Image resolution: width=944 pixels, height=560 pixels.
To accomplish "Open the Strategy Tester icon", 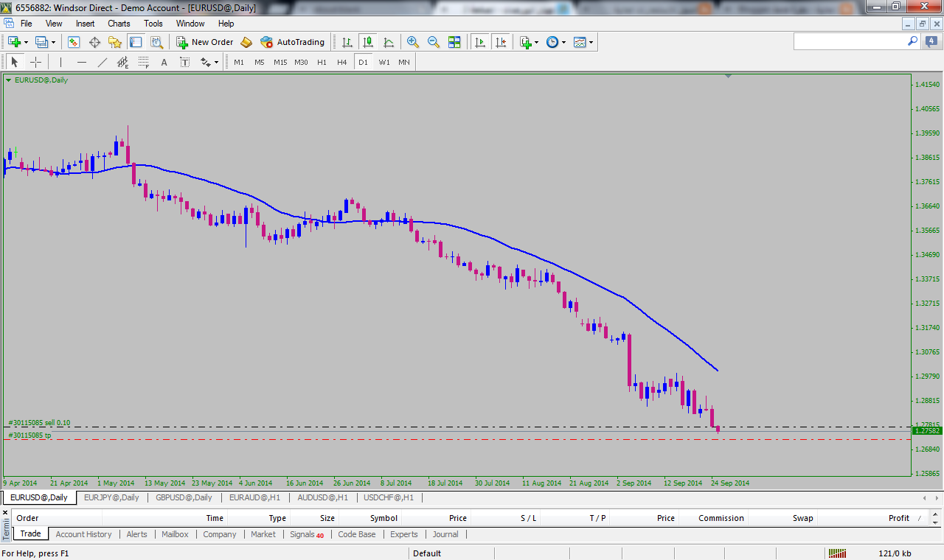I will click(x=156, y=42).
